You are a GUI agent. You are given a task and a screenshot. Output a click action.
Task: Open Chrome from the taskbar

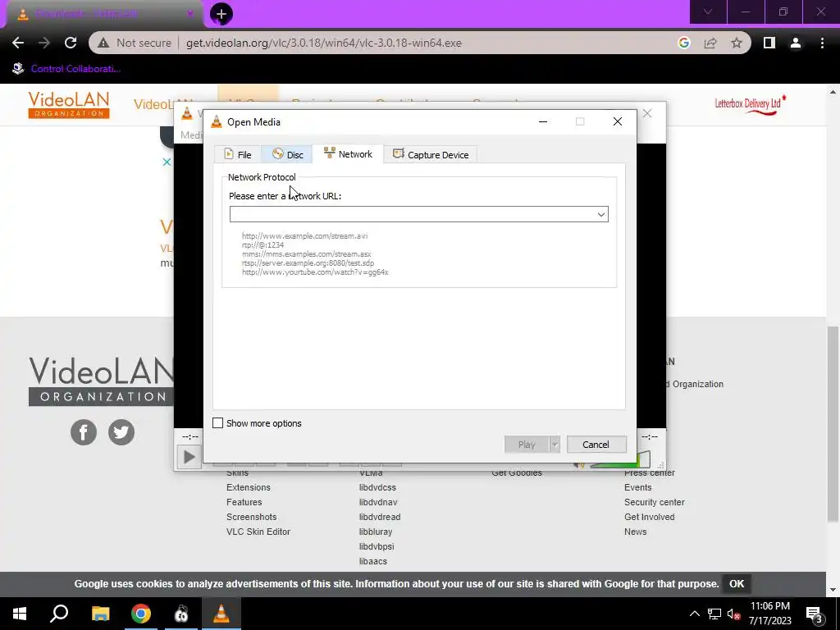coord(141,614)
